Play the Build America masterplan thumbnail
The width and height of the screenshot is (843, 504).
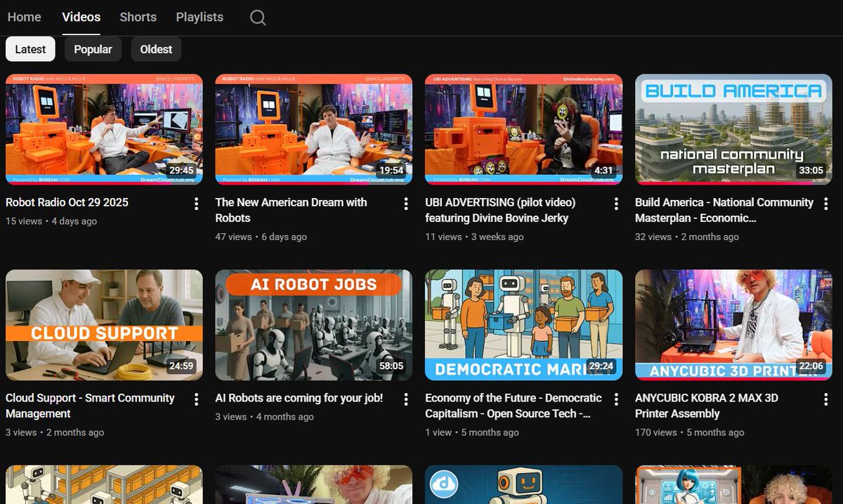click(x=733, y=129)
